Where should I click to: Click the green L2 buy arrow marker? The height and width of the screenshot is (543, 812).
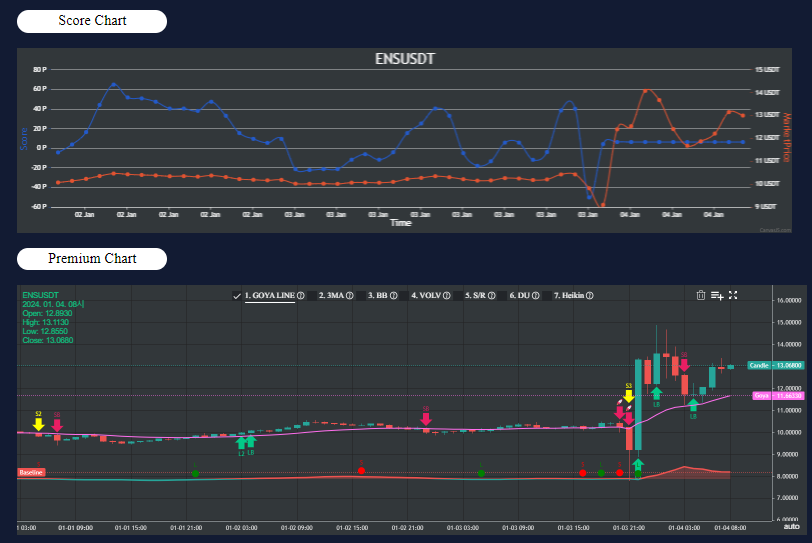click(x=241, y=442)
